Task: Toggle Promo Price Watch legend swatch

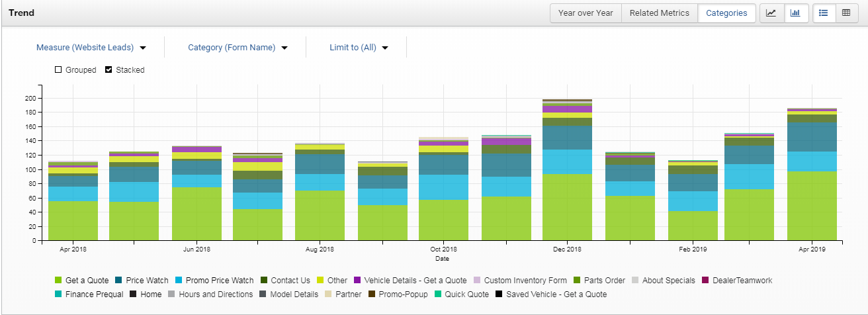Action: point(179,281)
